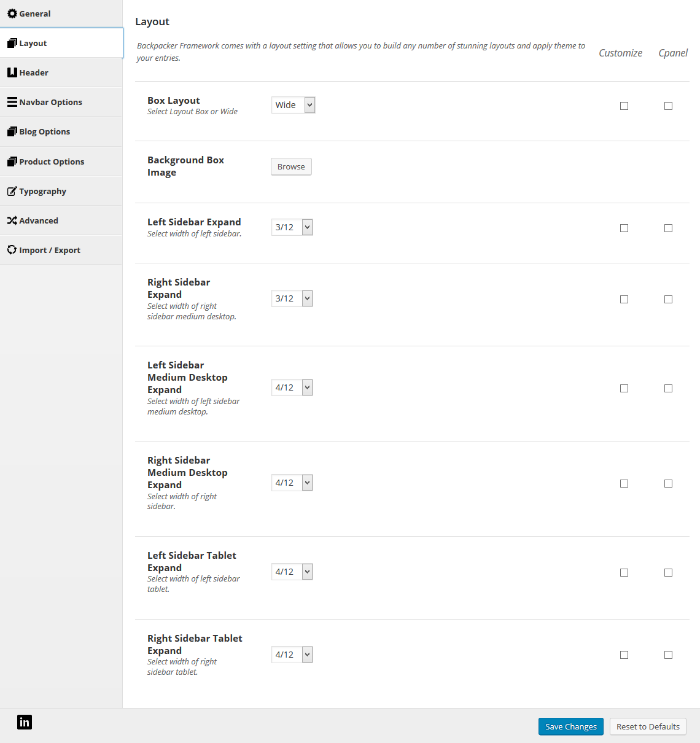
Task: Click Reset to Defaults button
Action: [648, 726]
